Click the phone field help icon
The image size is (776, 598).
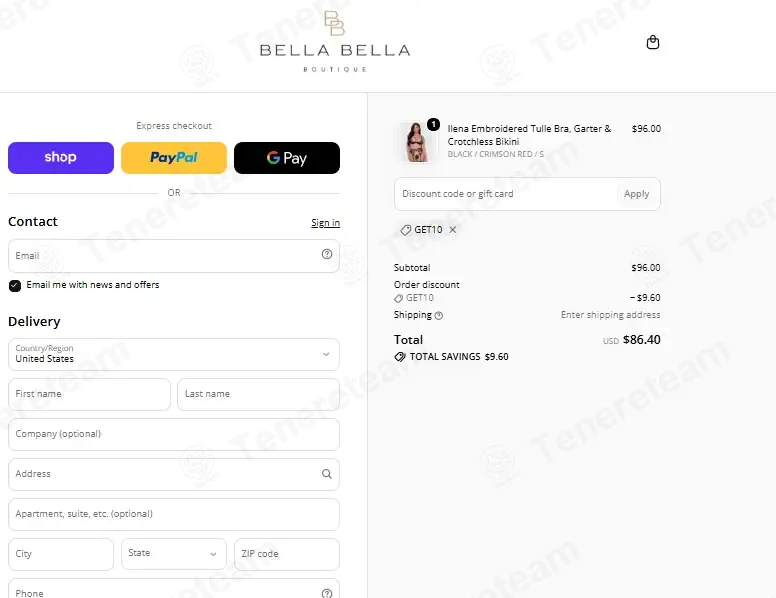point(327,593)
